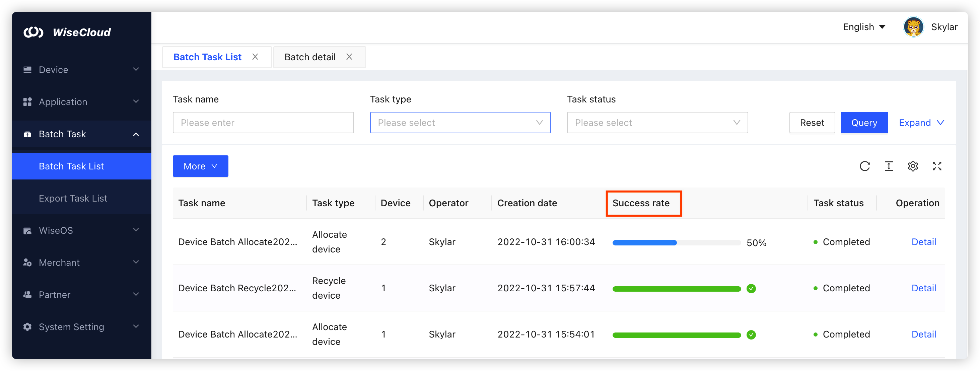Open the Task status dropdown
The width and height of the screenshot is (980, 371).
pos(657,123)
